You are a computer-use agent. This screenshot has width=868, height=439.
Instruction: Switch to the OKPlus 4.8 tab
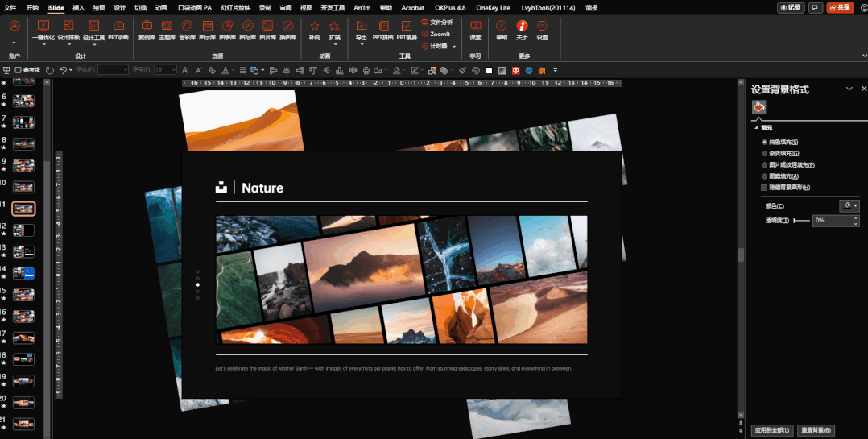click(450, 8)
